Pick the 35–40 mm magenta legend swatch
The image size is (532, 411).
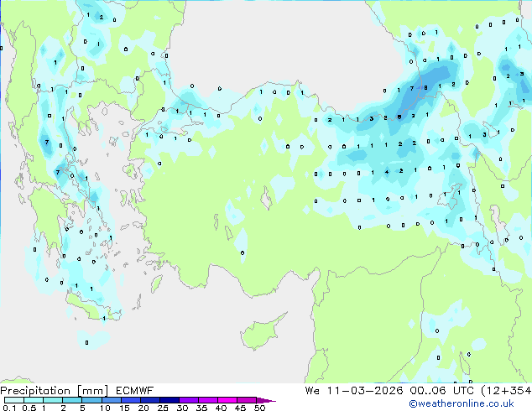tap(208, 400)
